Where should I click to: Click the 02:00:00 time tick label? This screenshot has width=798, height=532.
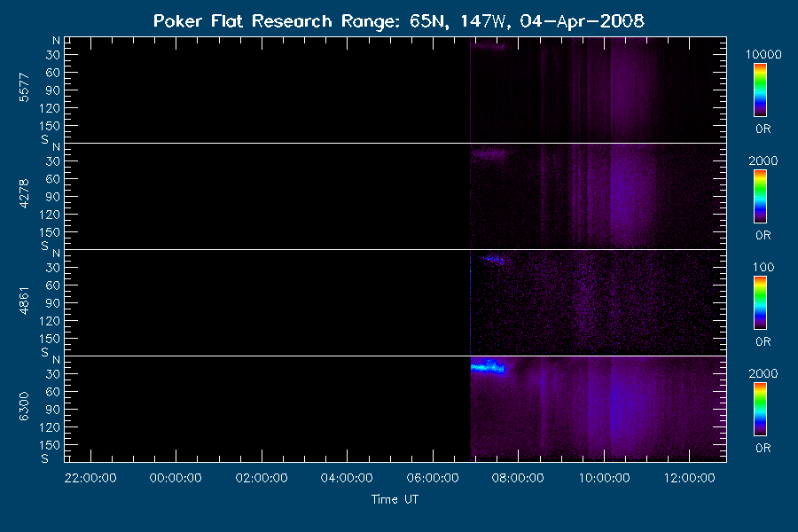click(x=262, y=478)
